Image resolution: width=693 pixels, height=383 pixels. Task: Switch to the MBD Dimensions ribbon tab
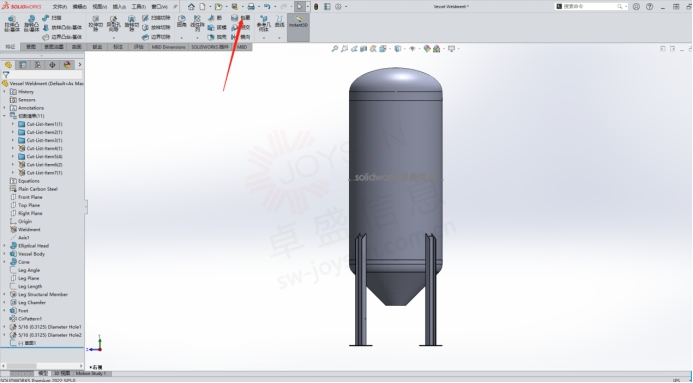click(x=168, y=47)
